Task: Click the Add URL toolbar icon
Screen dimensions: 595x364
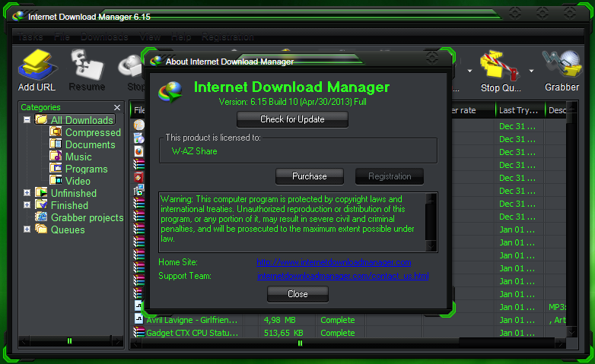Action: 37,65
